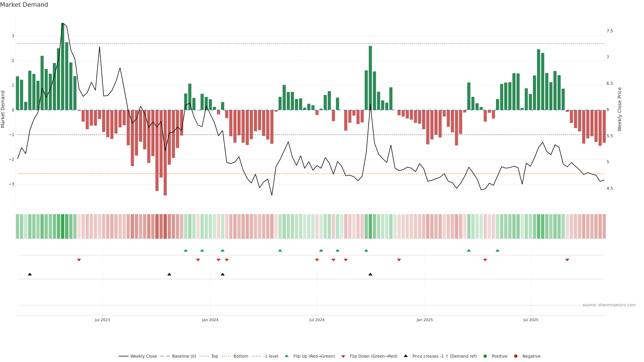
Task: Click the last red flip-down marker after Jul 2025
Action: point(567,260)
